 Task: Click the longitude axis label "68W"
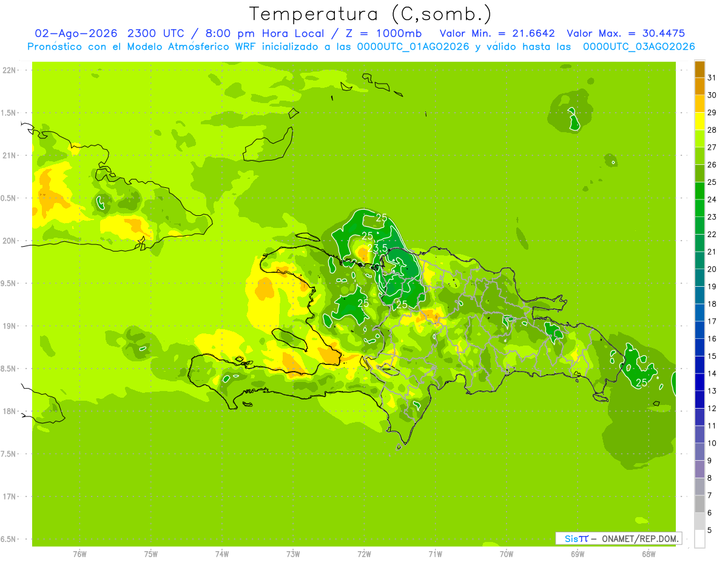pos(649,554)
